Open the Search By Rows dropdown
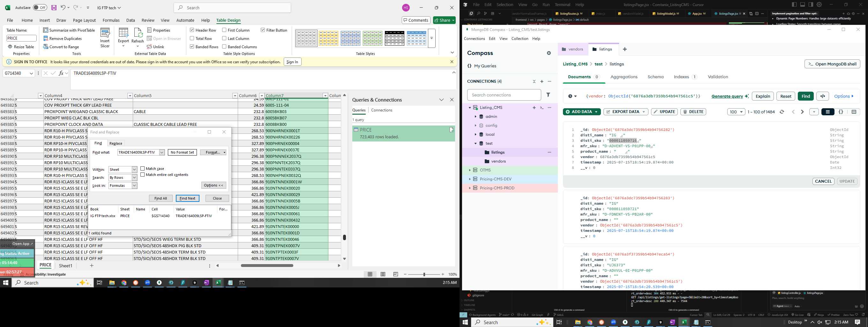 point(134,178)
